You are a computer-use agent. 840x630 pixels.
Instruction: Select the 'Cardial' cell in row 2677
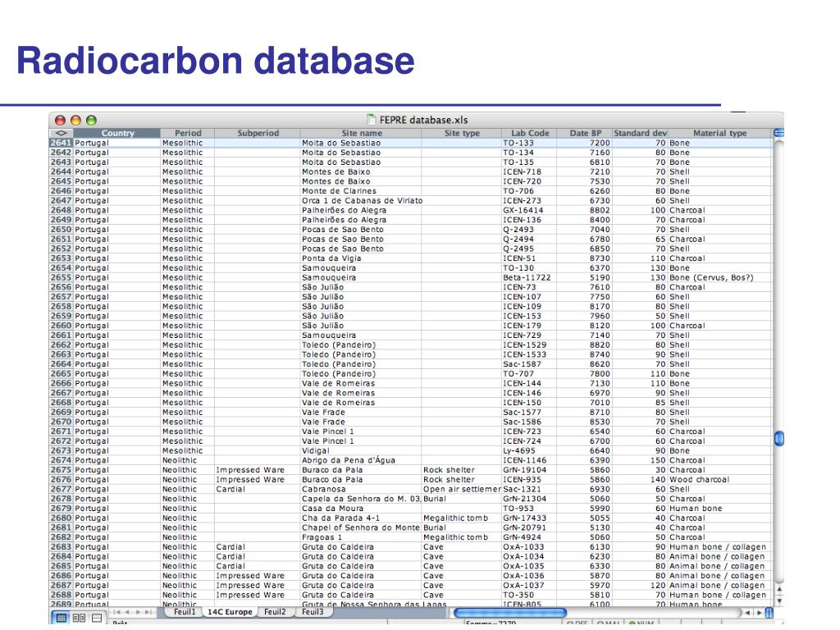click(x=258, y=489)
